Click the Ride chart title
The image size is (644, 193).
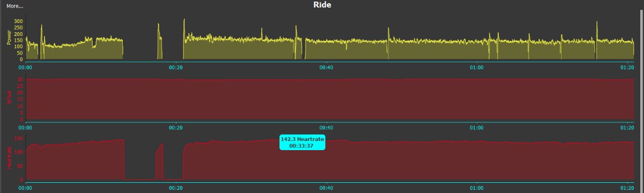pyautogui.click(x=322, y=5)
